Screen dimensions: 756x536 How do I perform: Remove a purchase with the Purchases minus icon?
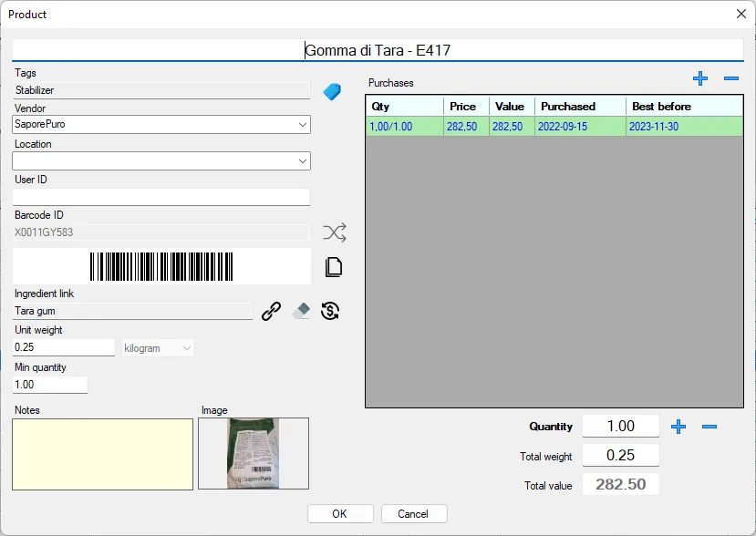pos(731,78)
